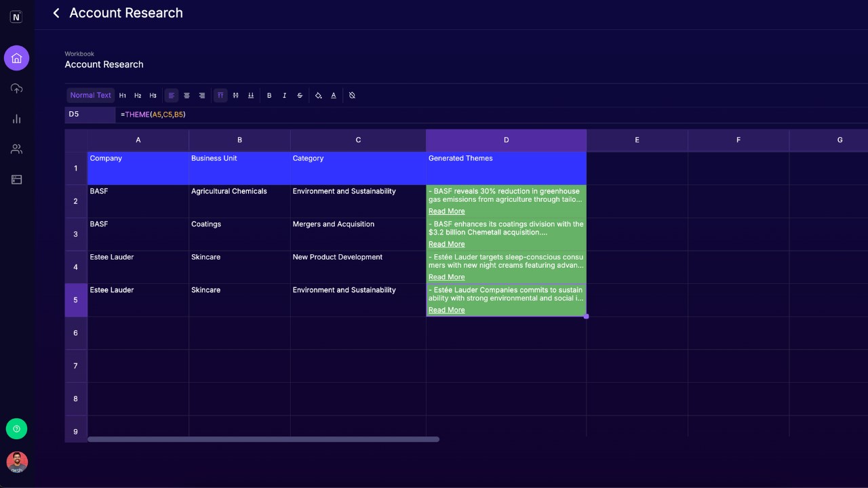Viewport: 868px width, 488px height.
Task: Set vertical alignment to bottom
Action: pyautogui.click(x=250, y=96)
